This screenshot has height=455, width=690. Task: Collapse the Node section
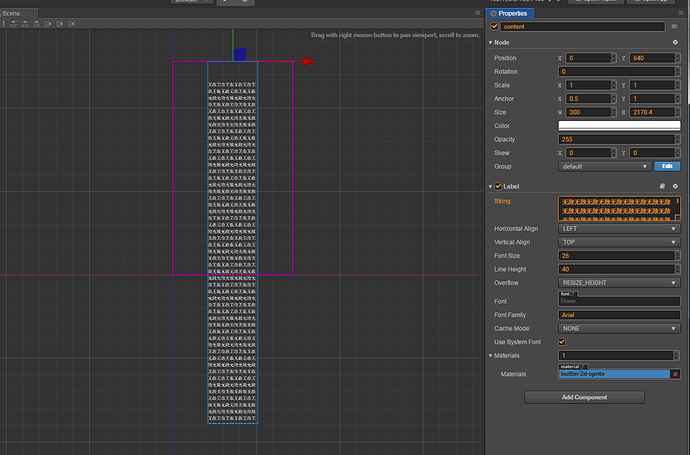tap(491, 42)
